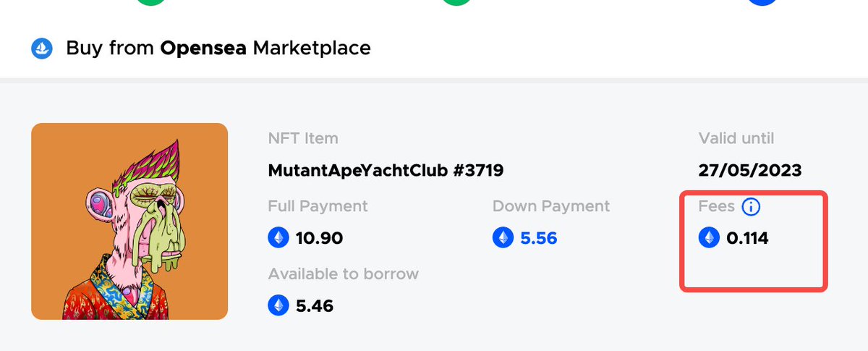Click the Buy from Opensea Marketplace heading
This screenshot has height=351, width=868.
pyautogui.click(x=218, y=48)
